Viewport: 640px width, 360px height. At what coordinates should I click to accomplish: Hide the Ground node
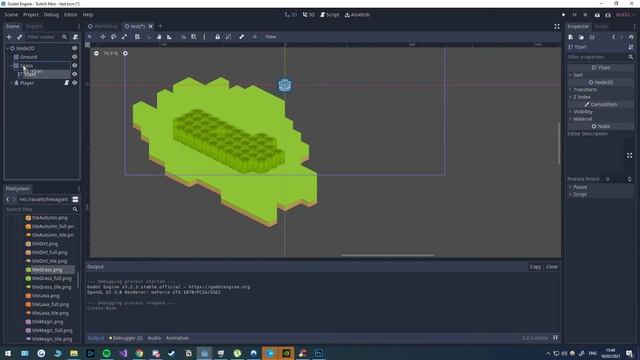tap(74, 57)
